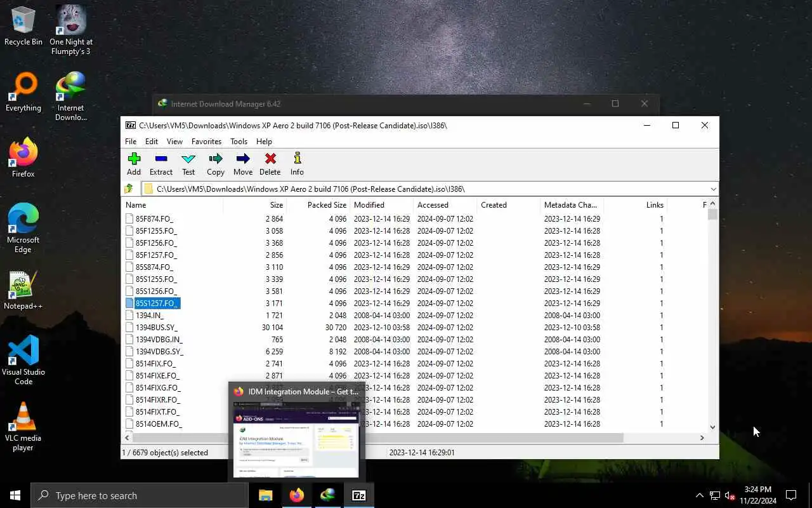Sort by the Packed Size column header
Image resolution: width=812 pixels, height=508 pixels.
[318, 205]
